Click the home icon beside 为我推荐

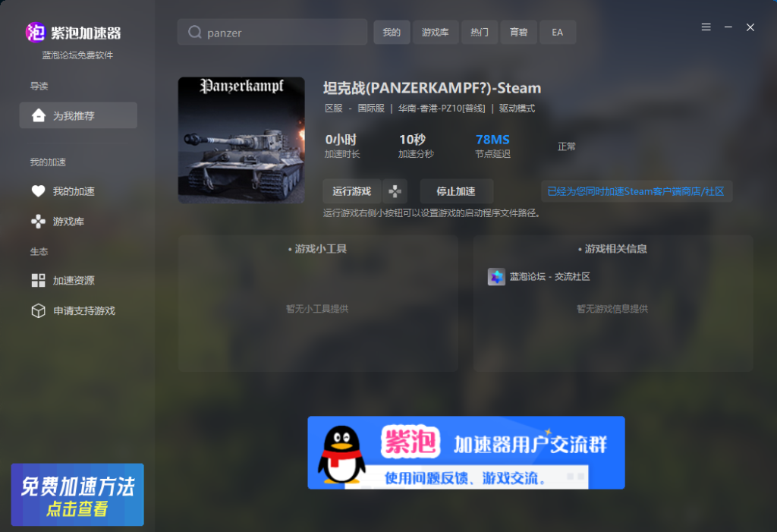[x=39, y=115]
